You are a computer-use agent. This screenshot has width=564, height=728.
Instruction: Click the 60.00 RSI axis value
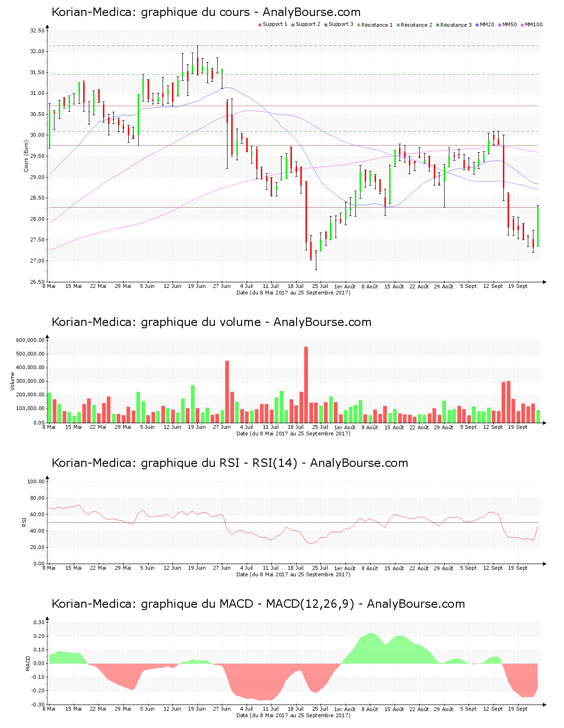click(38, 514)
